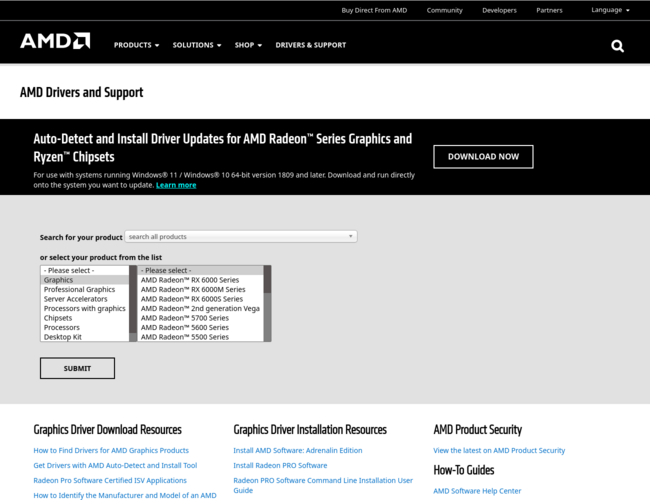This screenshot has height=500, width=650.
Task: Click the Download Now button
Action: [483, 157]
